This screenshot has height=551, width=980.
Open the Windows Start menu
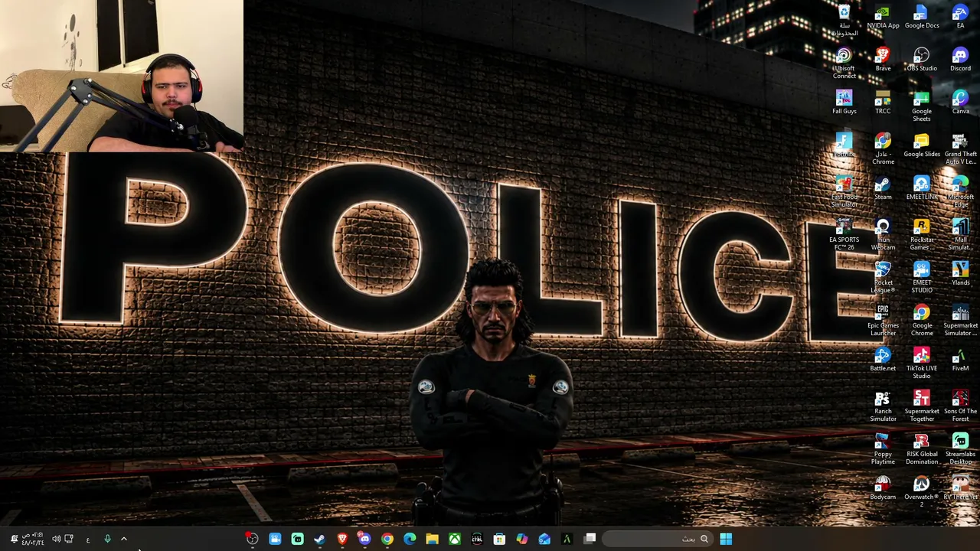[726, 539]
